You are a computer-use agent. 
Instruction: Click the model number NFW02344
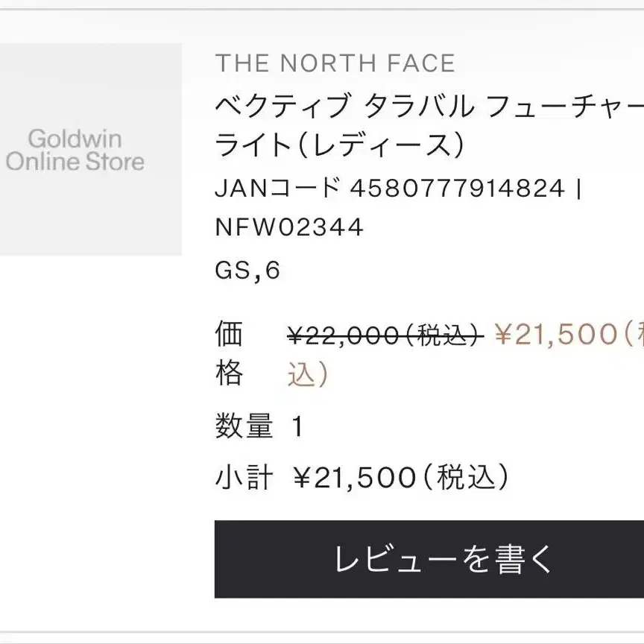[289, 227]
